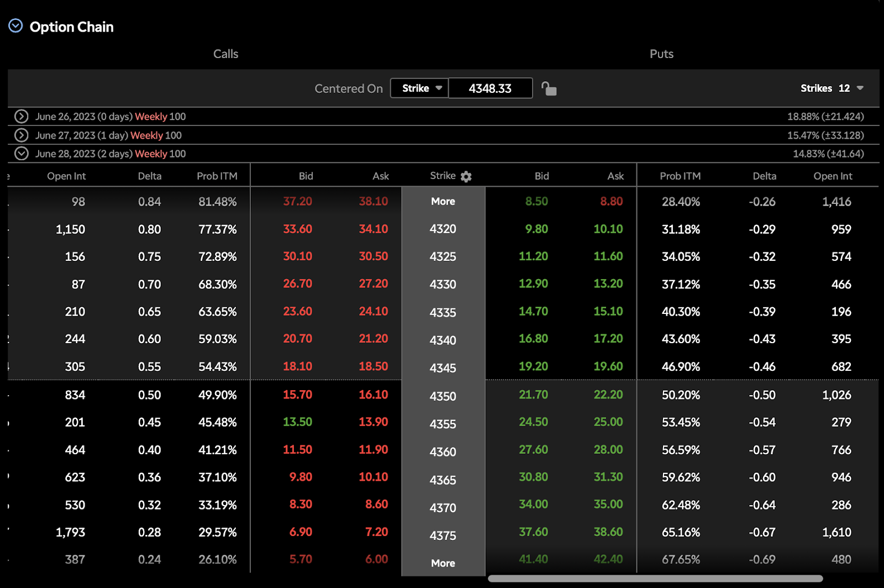
Task: Click implied volatility 18.88% (±21.424)
Action: point(825,117)
